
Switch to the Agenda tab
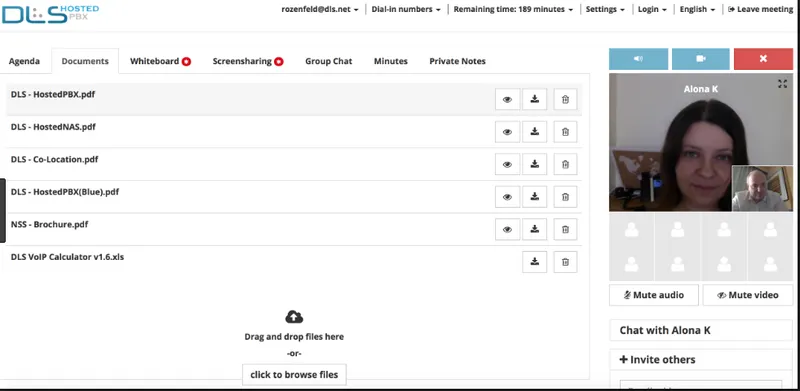(x=24, y=61)
